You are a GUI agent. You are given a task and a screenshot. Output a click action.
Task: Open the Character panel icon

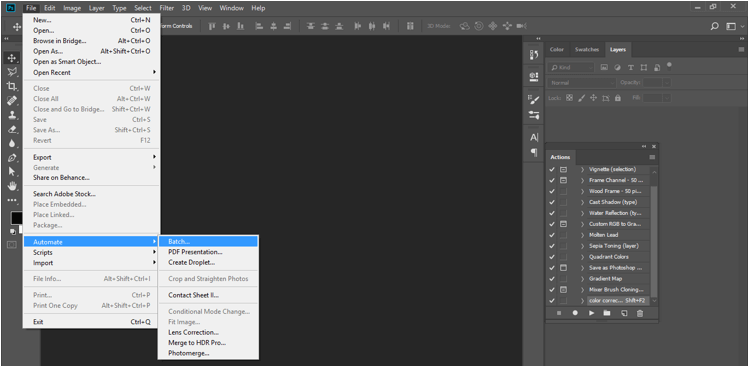tap(534, 137)
